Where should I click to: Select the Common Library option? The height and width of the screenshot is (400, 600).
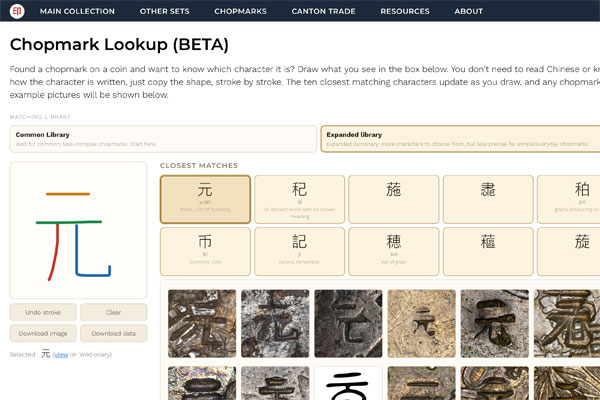(x=163, y=139)
